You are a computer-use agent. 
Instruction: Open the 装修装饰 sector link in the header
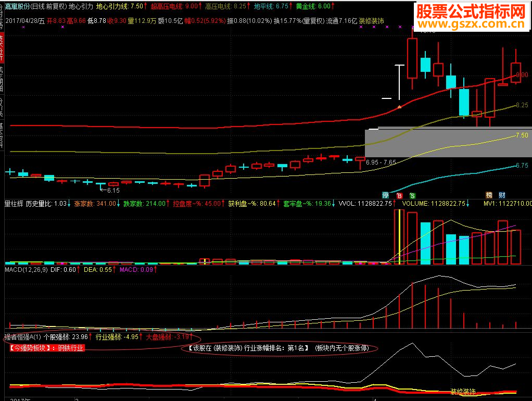(x=372, y=21)
